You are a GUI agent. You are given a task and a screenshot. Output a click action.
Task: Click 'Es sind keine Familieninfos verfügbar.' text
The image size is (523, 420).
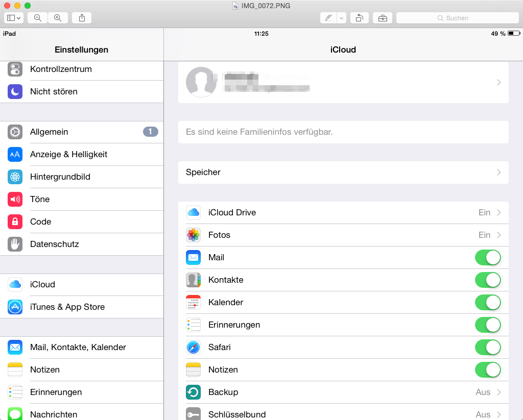pyautogui.click(x=259, y=132)
